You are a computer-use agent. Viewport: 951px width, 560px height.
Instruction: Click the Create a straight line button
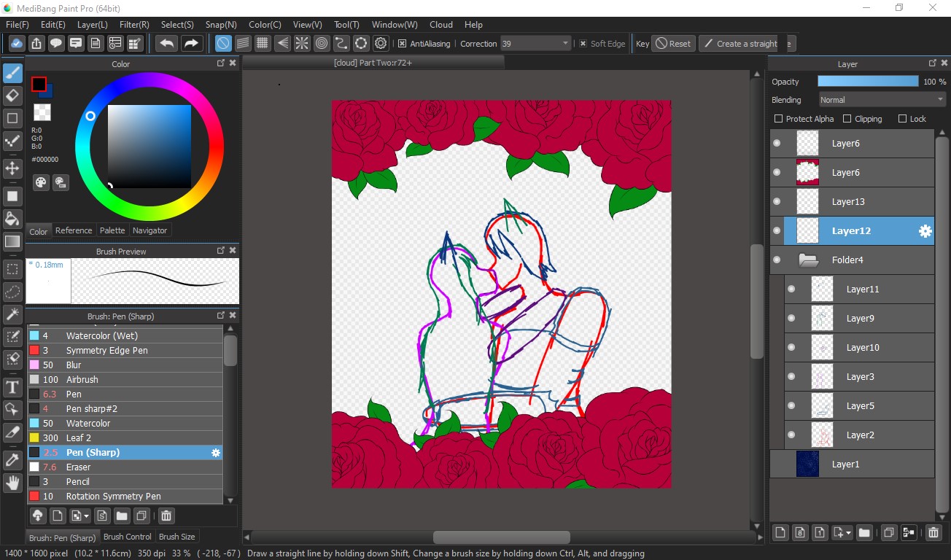[x=740, y=44]
